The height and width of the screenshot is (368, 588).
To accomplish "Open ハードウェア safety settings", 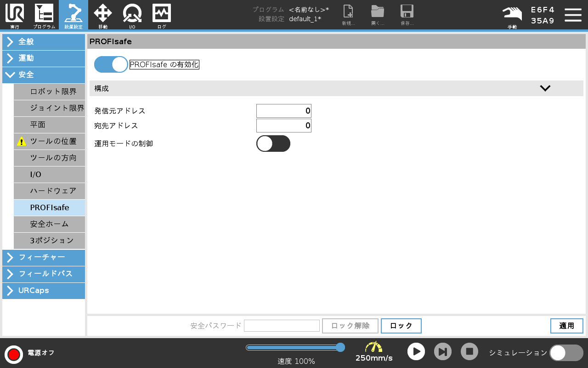I will click(x=49, y=191).
